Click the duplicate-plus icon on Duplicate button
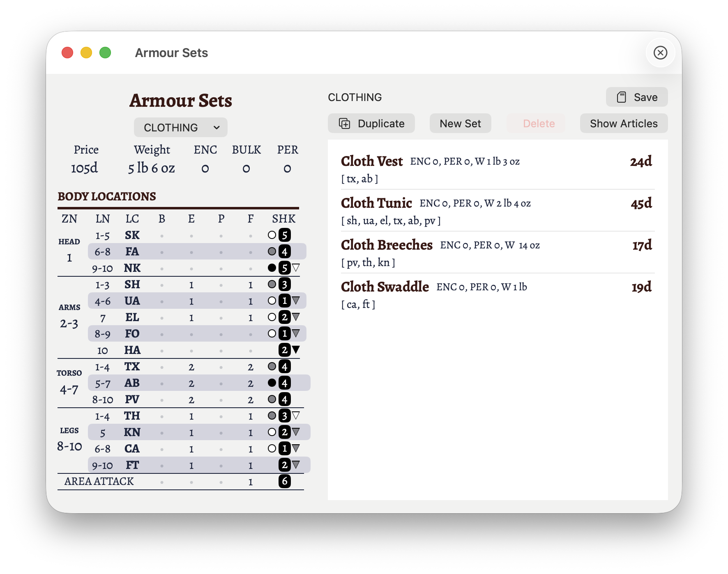728x574 pixels. click(344, 123)
